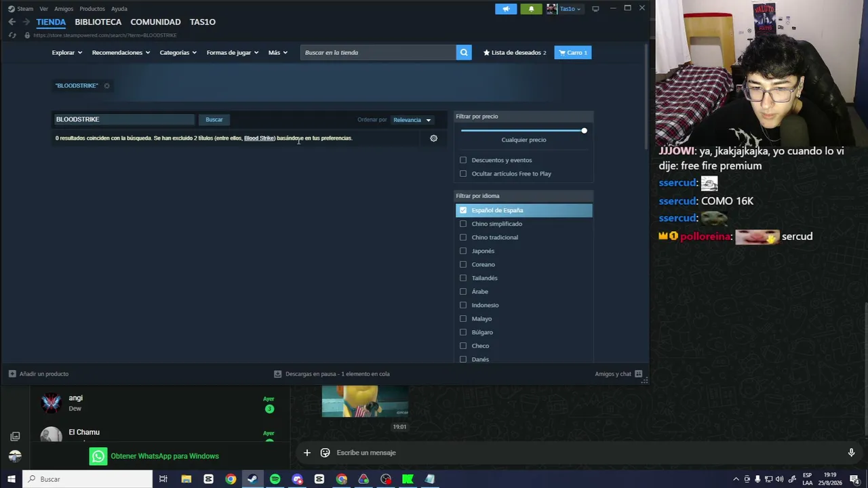Open the Ver menu
This screenshot has width=868, height=488.
[43, 9]
